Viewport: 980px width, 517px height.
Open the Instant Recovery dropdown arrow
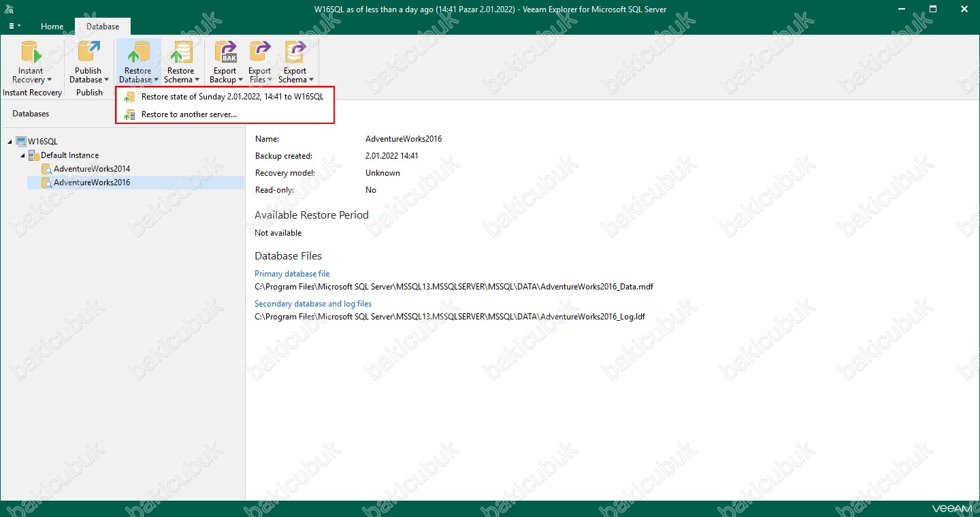pyautogui.click(x=49, y=80)
